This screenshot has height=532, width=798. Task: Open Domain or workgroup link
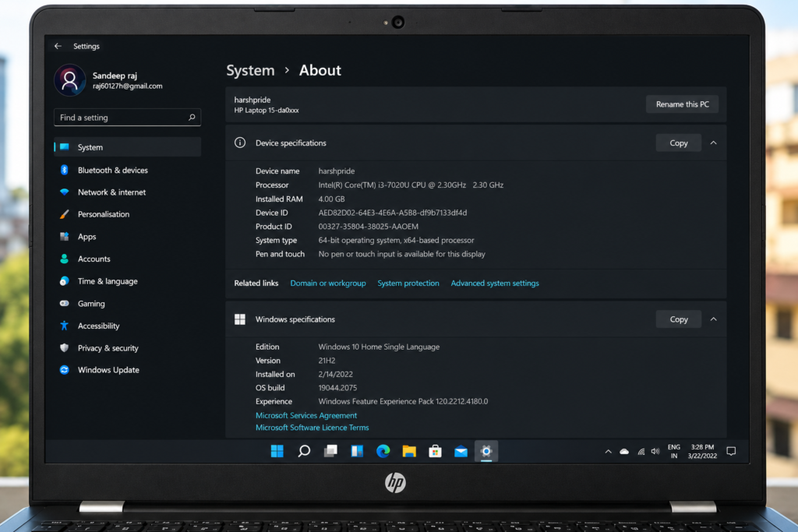pos(328,284)
